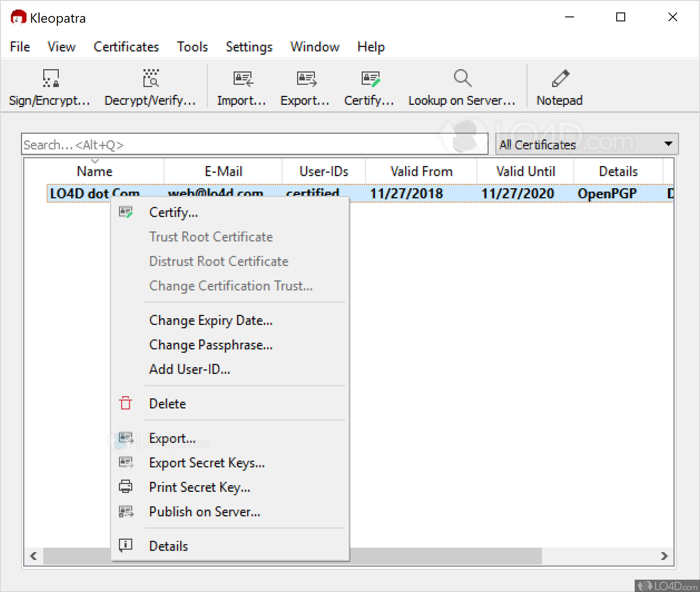This screenshot has width=700, height=592.
Task: Click the Import certificate toolbar icon
Action: pyautogui.click(x=242, y=79)
